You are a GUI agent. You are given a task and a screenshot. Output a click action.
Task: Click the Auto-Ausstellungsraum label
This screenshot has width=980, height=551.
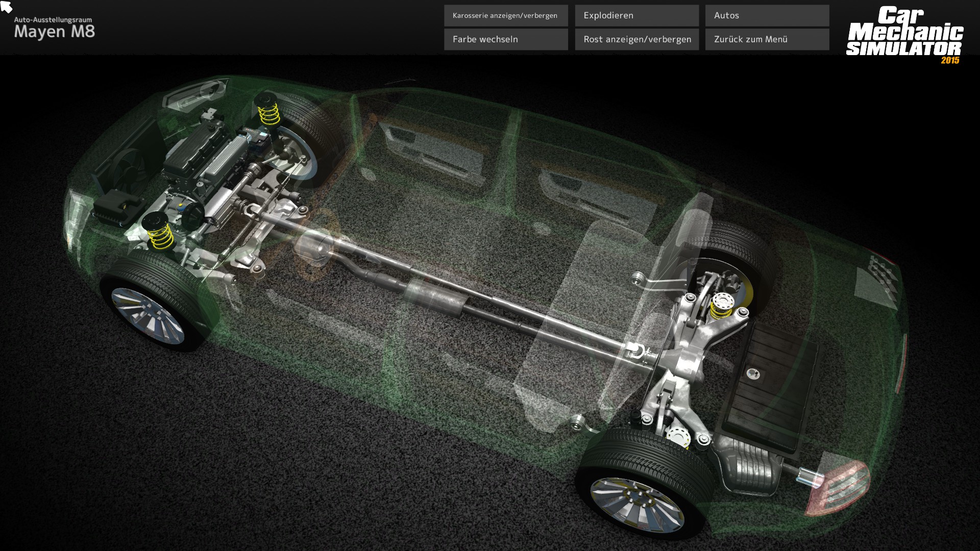(x=53, y=20)
